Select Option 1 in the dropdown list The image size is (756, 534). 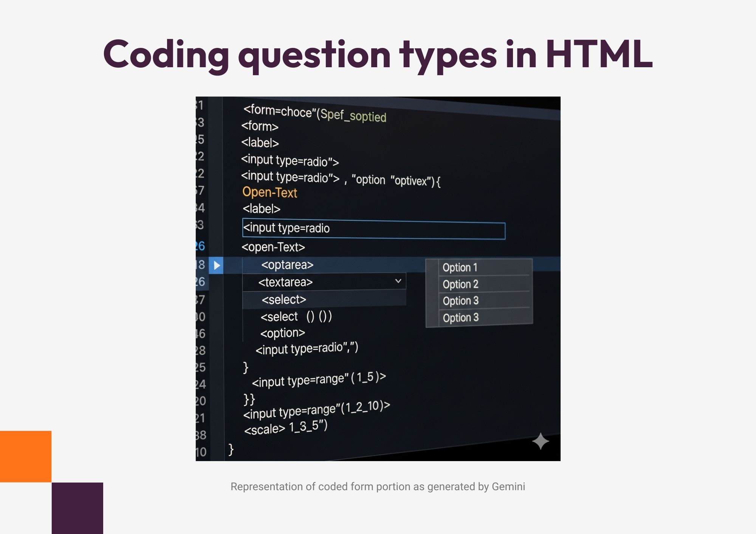460,267
